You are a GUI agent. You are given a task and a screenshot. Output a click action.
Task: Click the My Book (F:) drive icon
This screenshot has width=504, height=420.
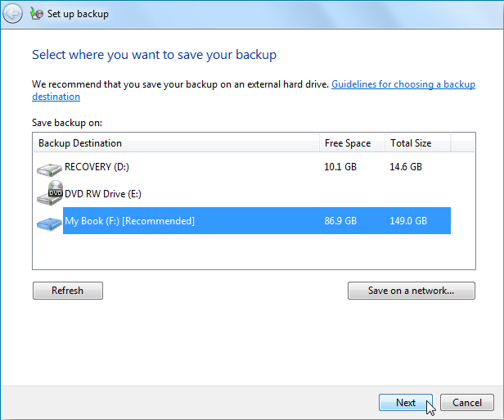pyautogui.click(x=49, y=222)
